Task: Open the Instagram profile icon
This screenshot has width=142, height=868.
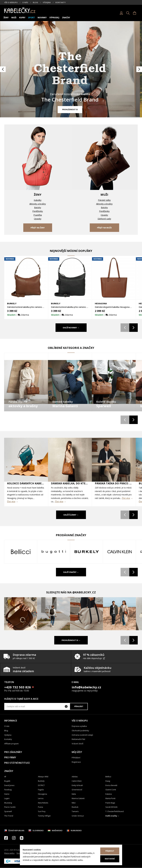Action: 14,838
